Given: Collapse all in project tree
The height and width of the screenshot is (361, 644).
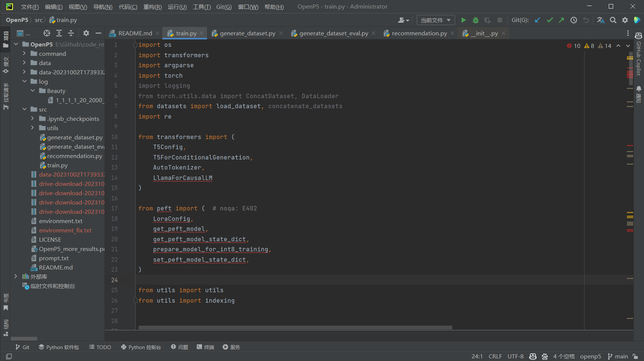Looking at the screenshot, I should click(71, 33).
